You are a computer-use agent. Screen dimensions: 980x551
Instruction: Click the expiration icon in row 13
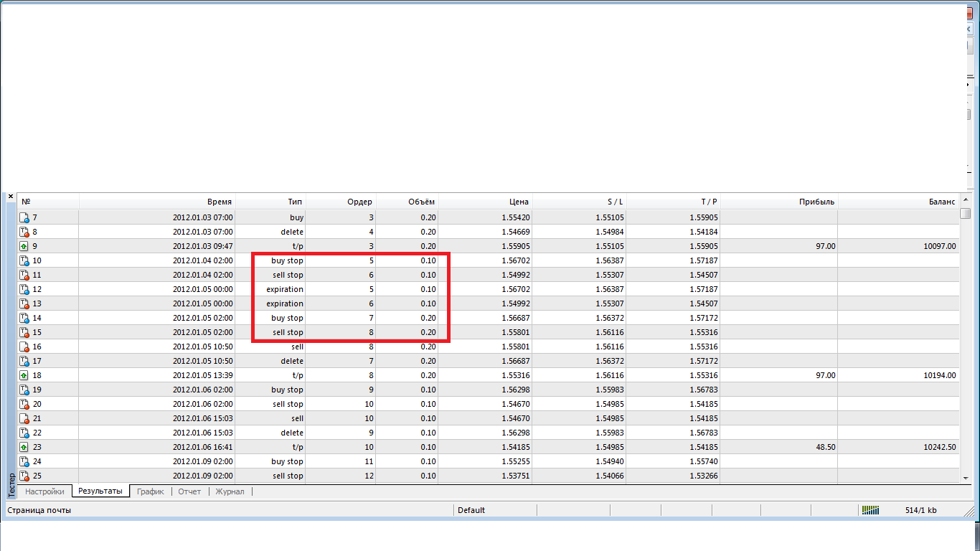coord(24,303)
